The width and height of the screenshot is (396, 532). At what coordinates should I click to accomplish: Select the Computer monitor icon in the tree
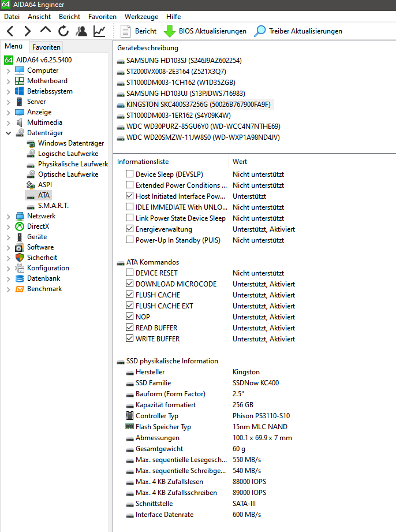pos(20,70)
